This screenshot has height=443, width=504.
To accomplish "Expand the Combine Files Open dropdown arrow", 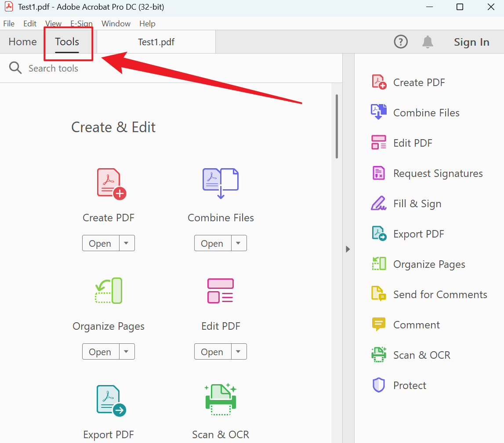I will tap(239, 243).
